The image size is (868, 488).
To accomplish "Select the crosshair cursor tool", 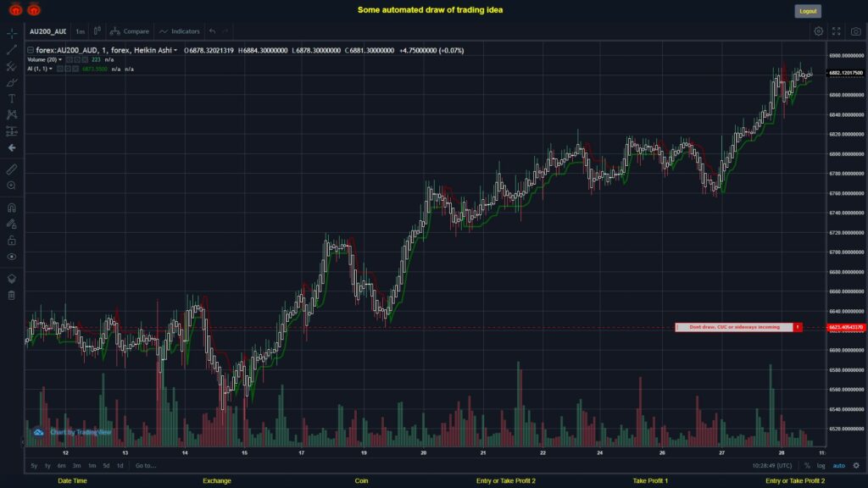I will click(x=12, y=33).
